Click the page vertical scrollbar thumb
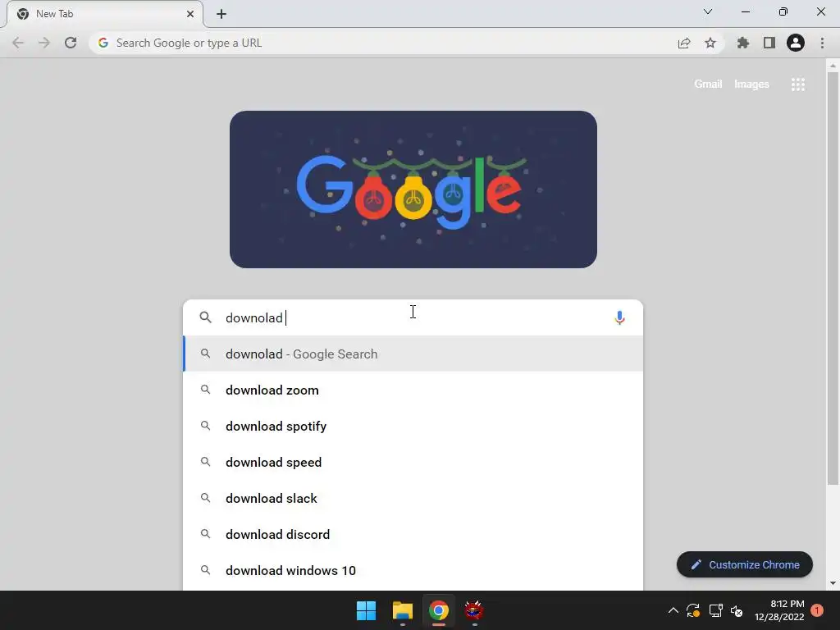This screenshot has height=630, width=840. click(x=833, y=279)
